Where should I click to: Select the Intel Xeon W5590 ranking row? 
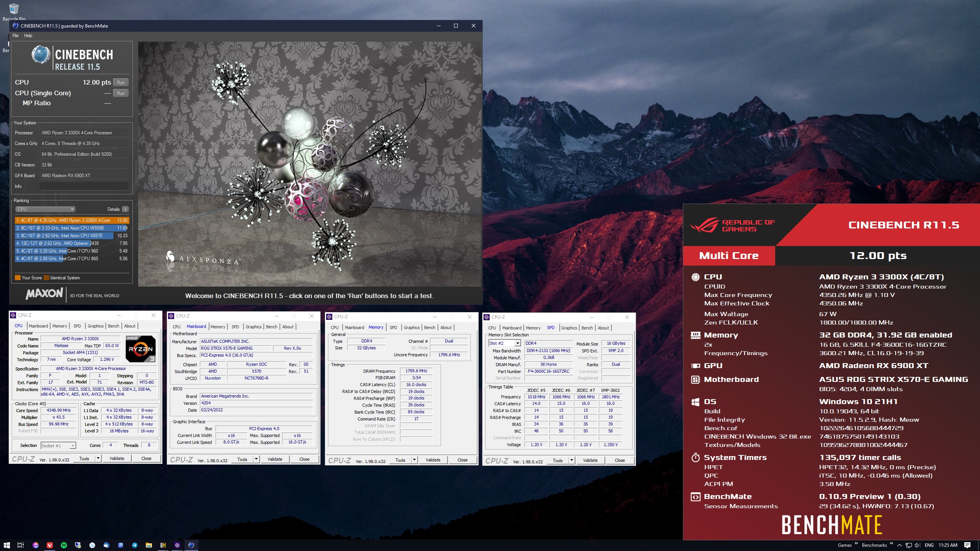pos(72,228)
